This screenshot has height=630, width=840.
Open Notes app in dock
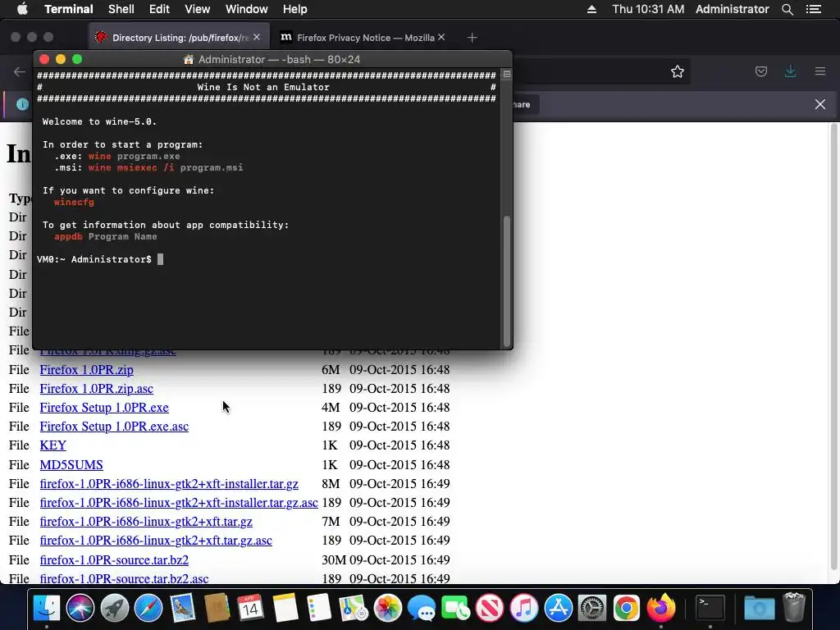pos(285,608)
